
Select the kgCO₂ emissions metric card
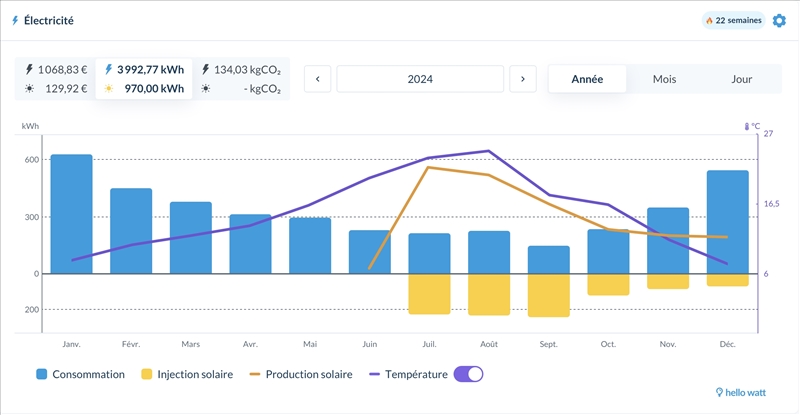coord(240,79)
